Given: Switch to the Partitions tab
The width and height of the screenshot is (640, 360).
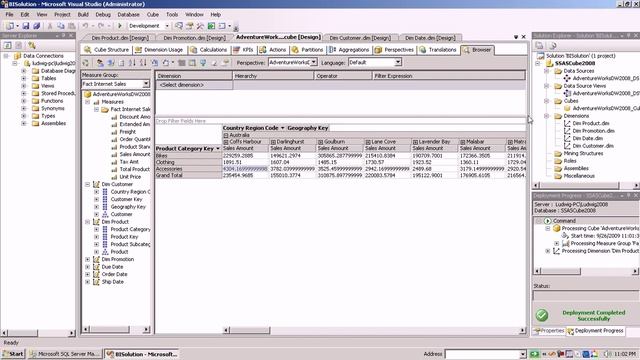Looking at the screenshot, I should click(308, 50).
